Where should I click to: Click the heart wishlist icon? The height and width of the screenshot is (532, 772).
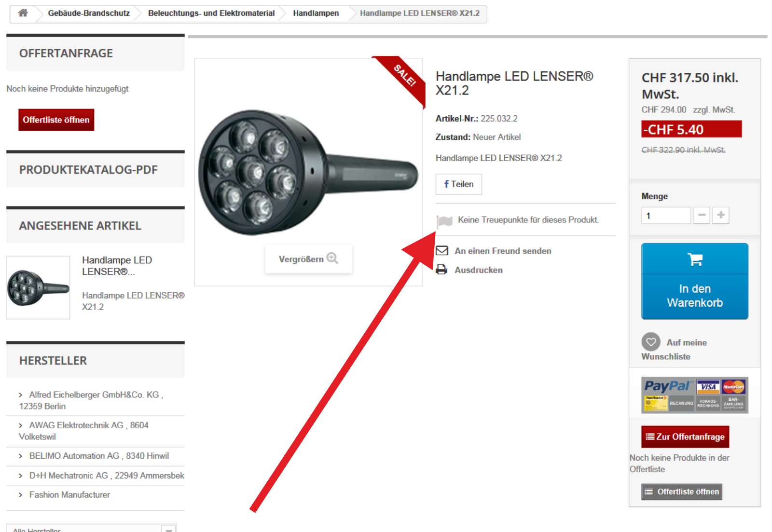click(651, 342)
